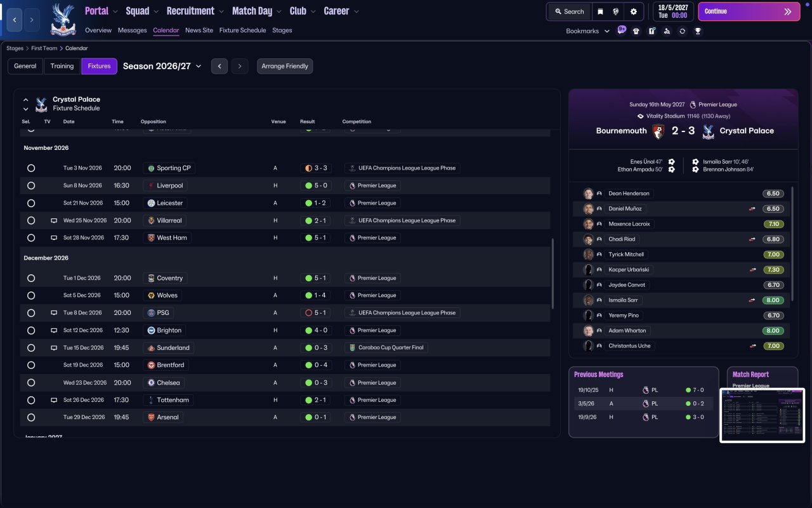Open the Messages sub-tab

tap(132, 30)
